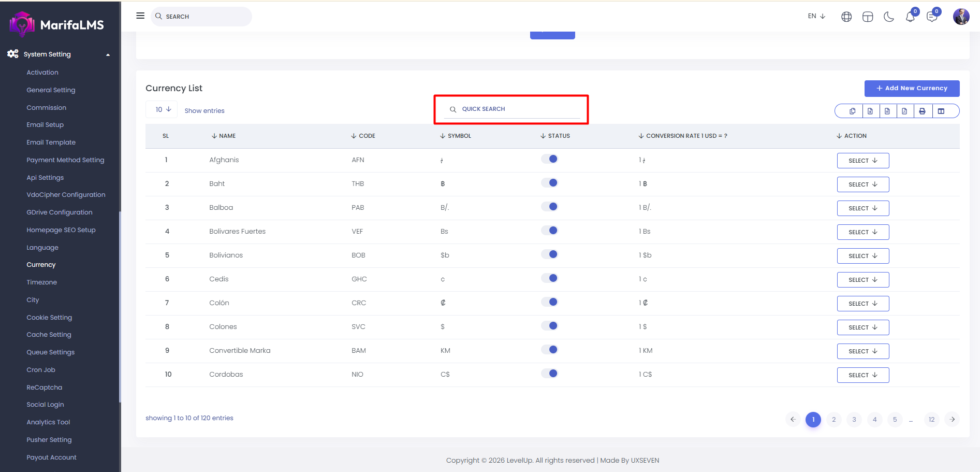Click the hamburger menu icon
980x472 pixels.
click(x=140, y=16)
